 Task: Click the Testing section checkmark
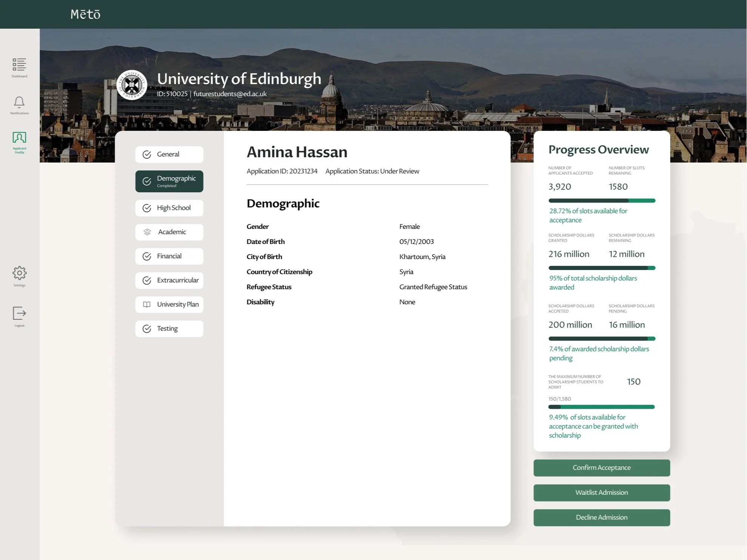[x=147, y=329]
